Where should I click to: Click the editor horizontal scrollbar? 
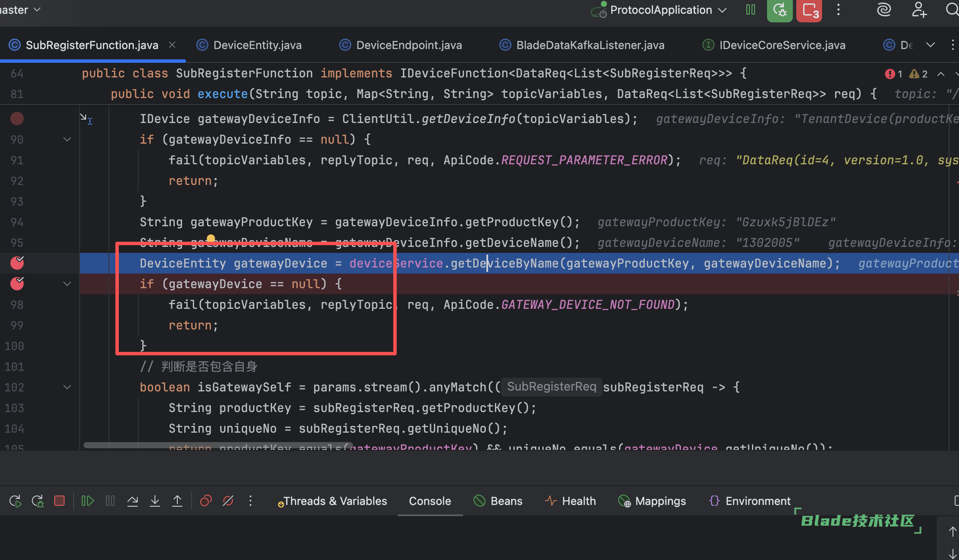click(218, 445)
